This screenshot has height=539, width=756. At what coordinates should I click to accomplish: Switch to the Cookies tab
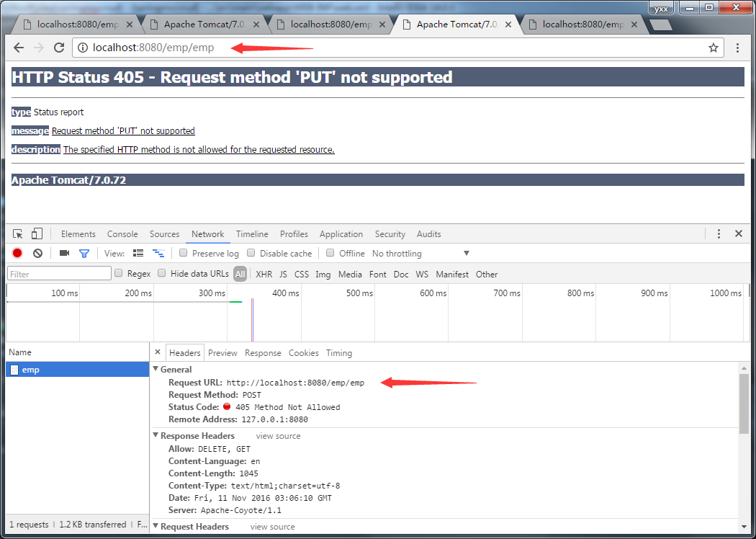coord(304,353)
